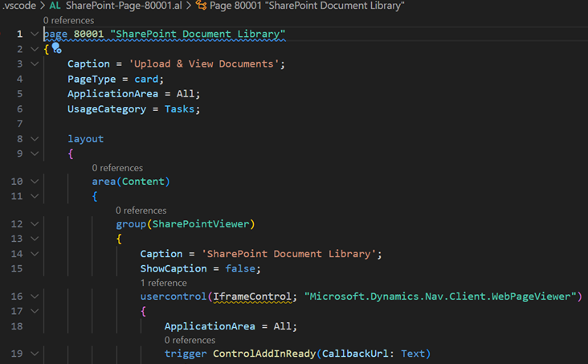The width and height of the screenshot is (588, 364).
Task: Toggle fold chevron at line 11
Action: [x=35, y=196]
